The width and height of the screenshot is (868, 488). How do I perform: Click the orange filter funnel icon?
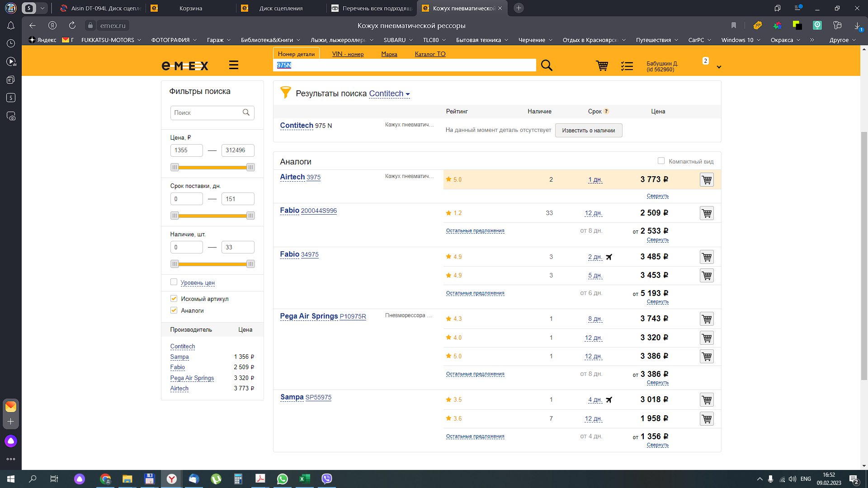tap(285, 92)
